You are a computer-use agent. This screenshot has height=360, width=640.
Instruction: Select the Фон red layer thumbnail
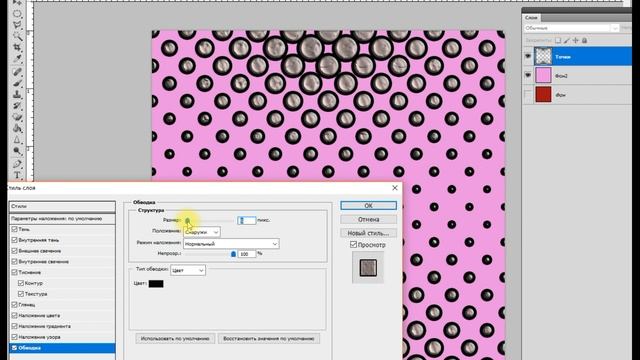pyautogui.click(x=543, y=94)
